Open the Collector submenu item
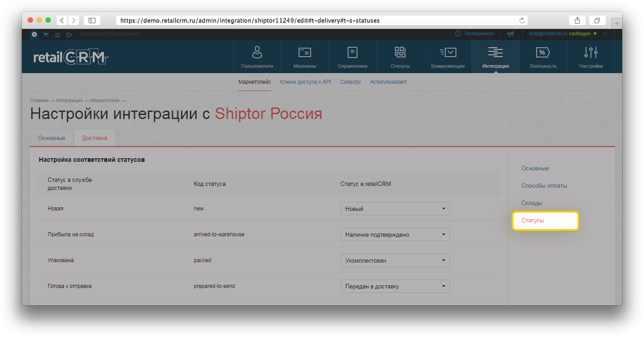Viewport: 644px width, 337px height. coord(350,82)
